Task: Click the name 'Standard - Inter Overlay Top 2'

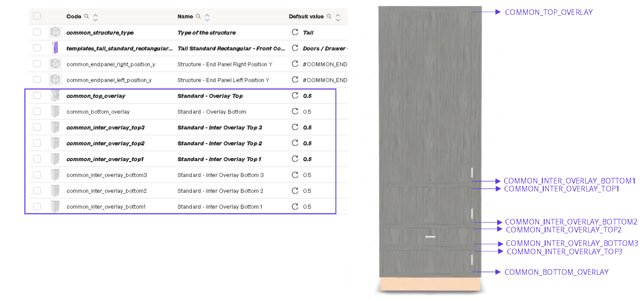Action: point(220,143)
